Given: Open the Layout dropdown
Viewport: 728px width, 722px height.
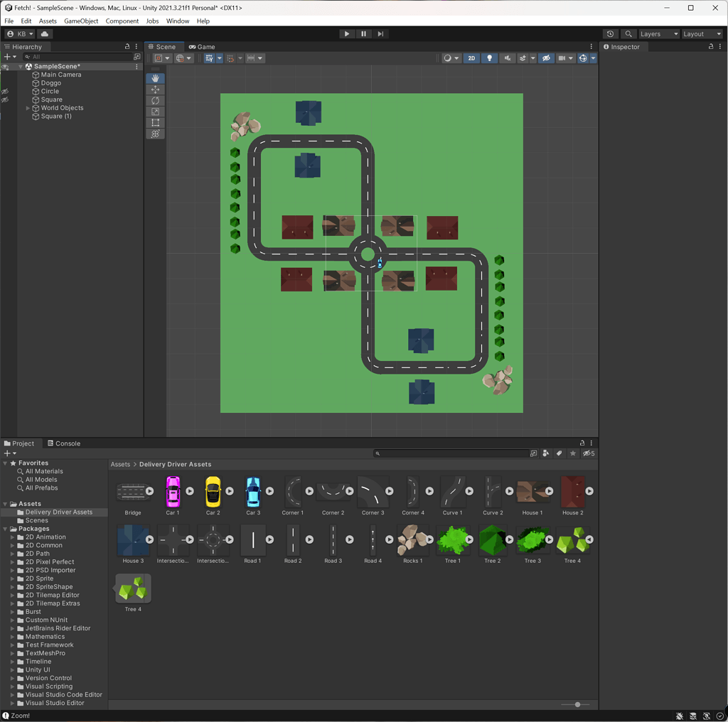Looking at the screenshot, I should pyautogui.click(x=701, y=33).
